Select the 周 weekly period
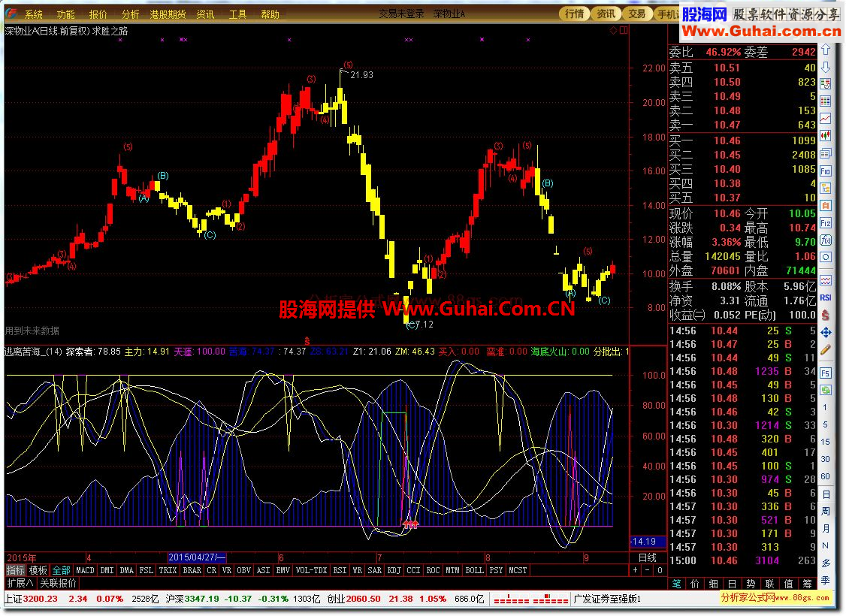This screenshot has width=846, height=616. [x=826, y=512]
